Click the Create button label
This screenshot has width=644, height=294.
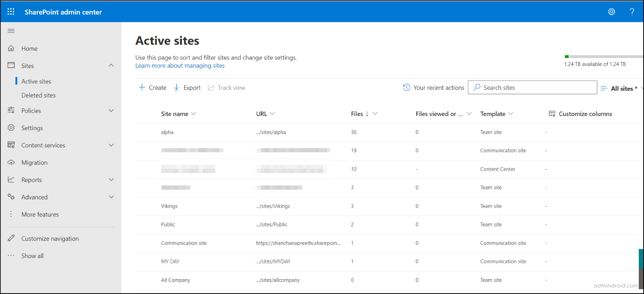coord(157,88)
